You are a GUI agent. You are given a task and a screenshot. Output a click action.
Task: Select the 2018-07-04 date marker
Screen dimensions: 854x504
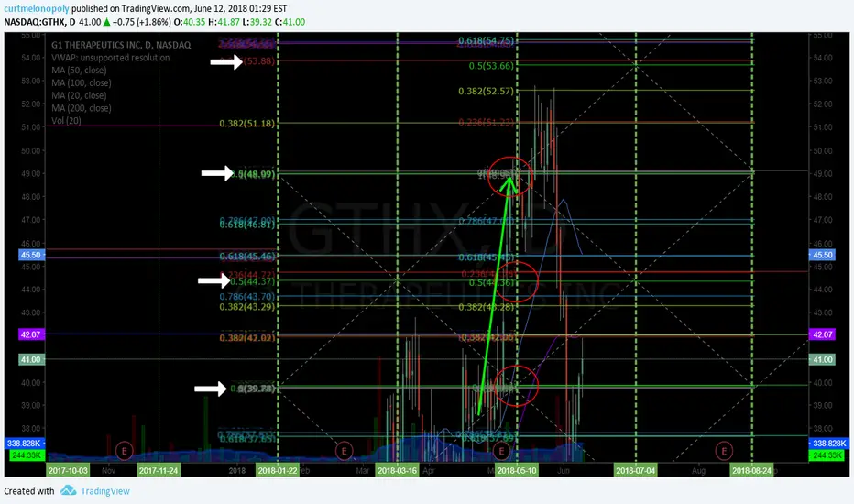pyautogui.click(x=635, y=470)
